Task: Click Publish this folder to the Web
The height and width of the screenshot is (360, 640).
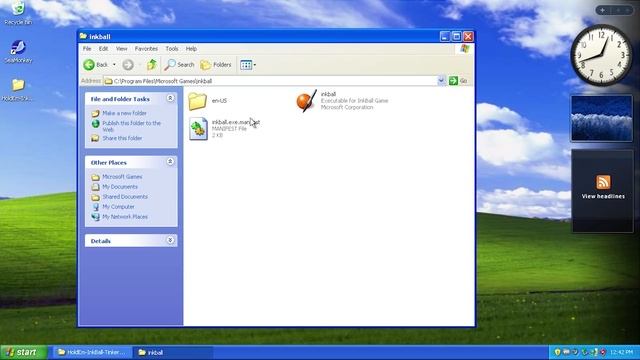Action: point(131,126)
